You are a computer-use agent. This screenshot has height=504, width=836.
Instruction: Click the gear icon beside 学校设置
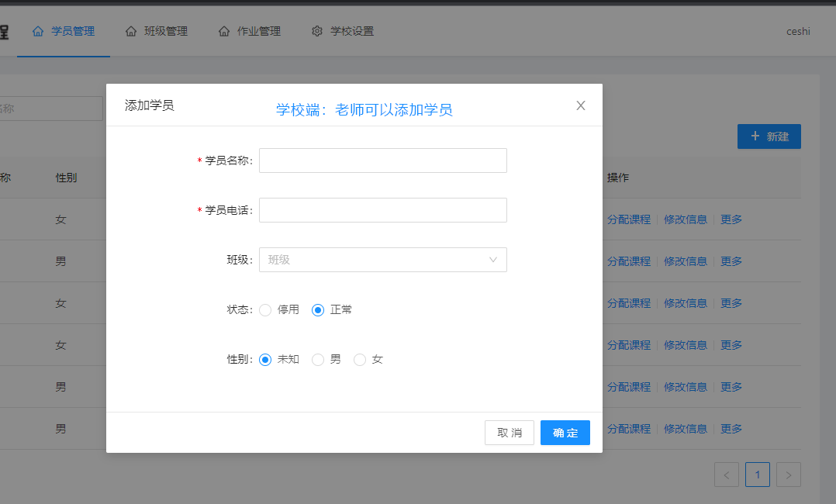click(x=317, y=32)
